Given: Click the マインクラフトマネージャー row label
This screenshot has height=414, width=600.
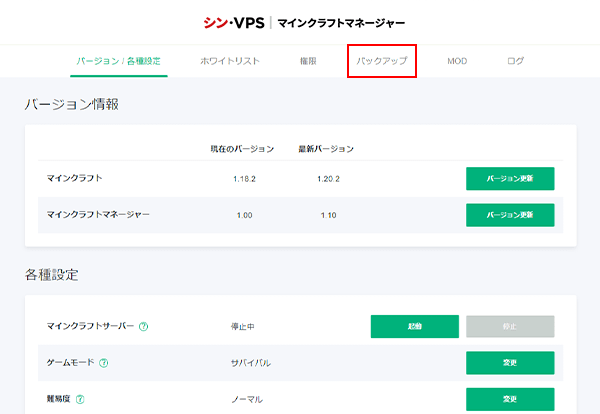Looking at the screenshot, I should [98, 214].
